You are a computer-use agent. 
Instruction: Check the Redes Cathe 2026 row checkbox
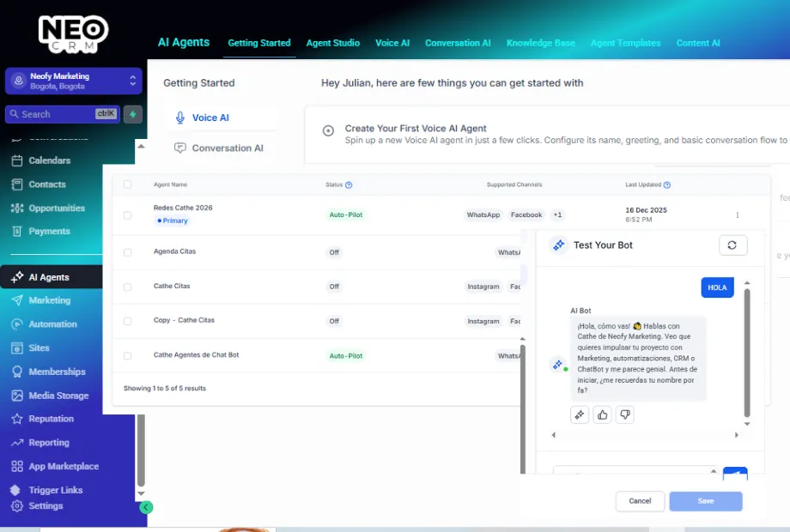pos(127,215)
